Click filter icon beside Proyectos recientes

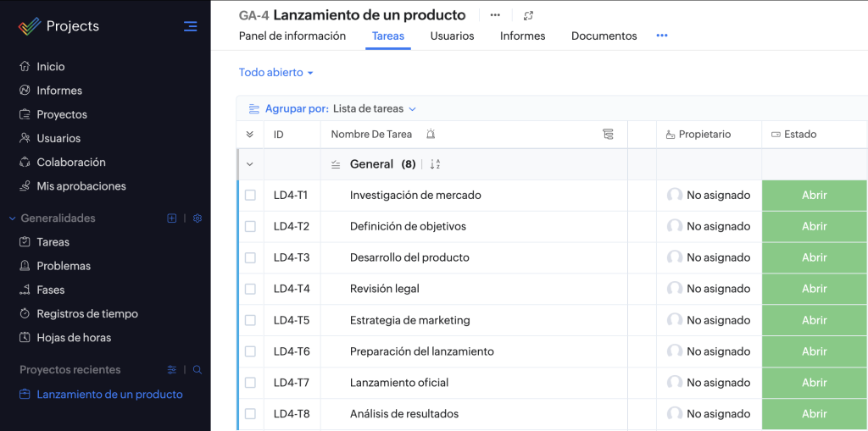[x=171, y=369]
